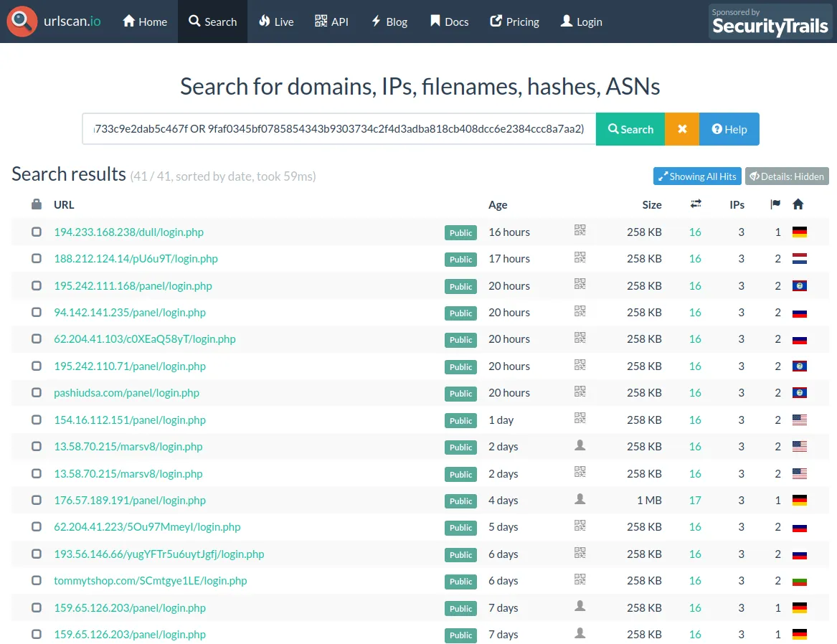The image size is (837, 644).
Task: Click Public badge in 62.204.41.223 row
Action: pyautogui.click(x=460, y=528)
